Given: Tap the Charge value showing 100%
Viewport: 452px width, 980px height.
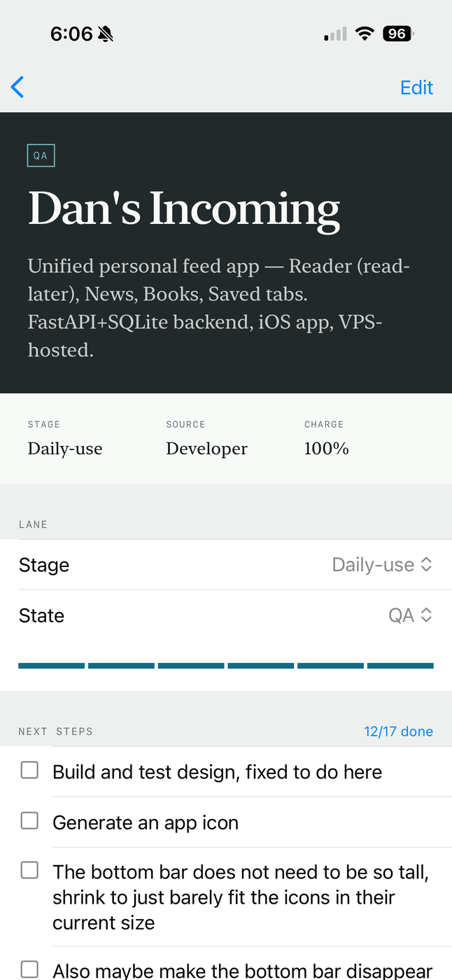Looking at the screenshot, I should (x=326, y=449).
